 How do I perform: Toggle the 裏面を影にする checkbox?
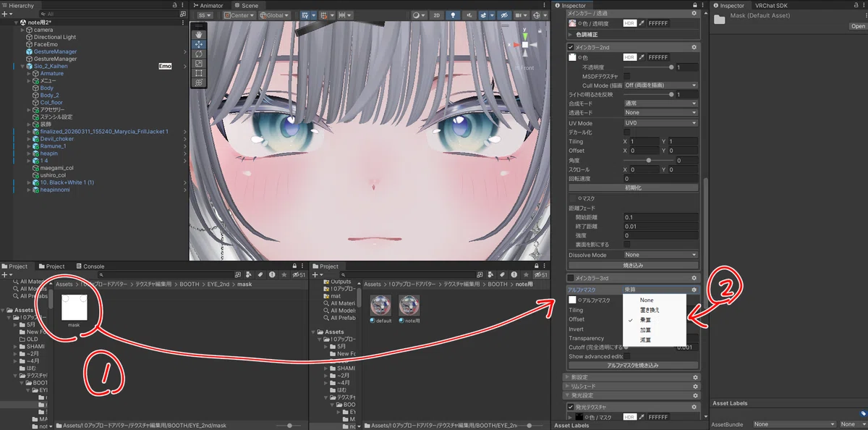[627, 245]
